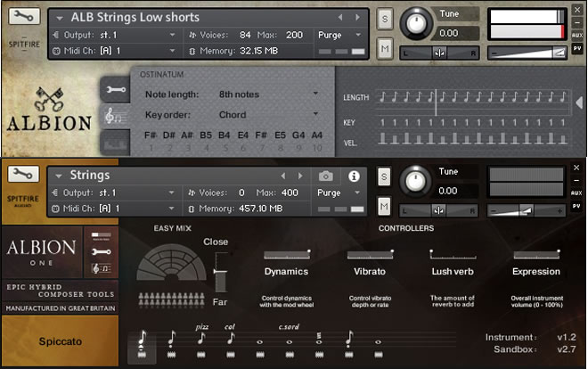Open the ostinatum music notes tab icon
This screenshot has height=369, width=588.
coord(113,115)
